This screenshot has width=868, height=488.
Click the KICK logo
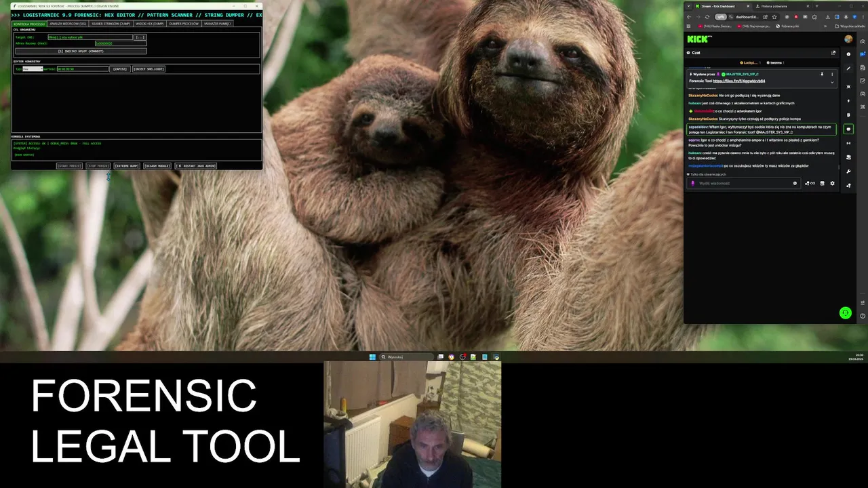[699, 39]
